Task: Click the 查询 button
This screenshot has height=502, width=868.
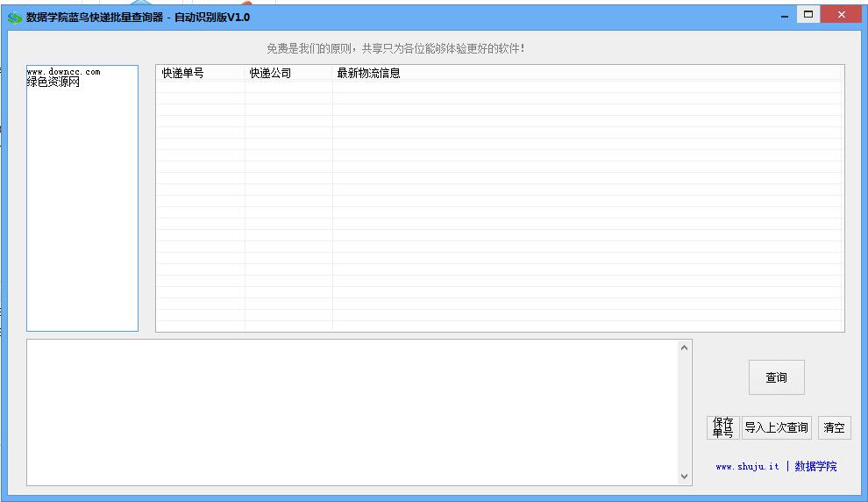Action: [776, 377]
